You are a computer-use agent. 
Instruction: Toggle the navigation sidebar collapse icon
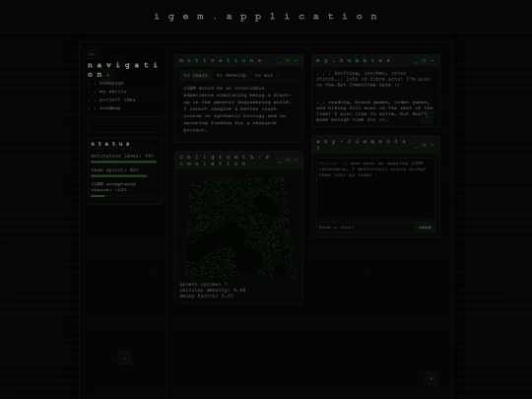92,54
